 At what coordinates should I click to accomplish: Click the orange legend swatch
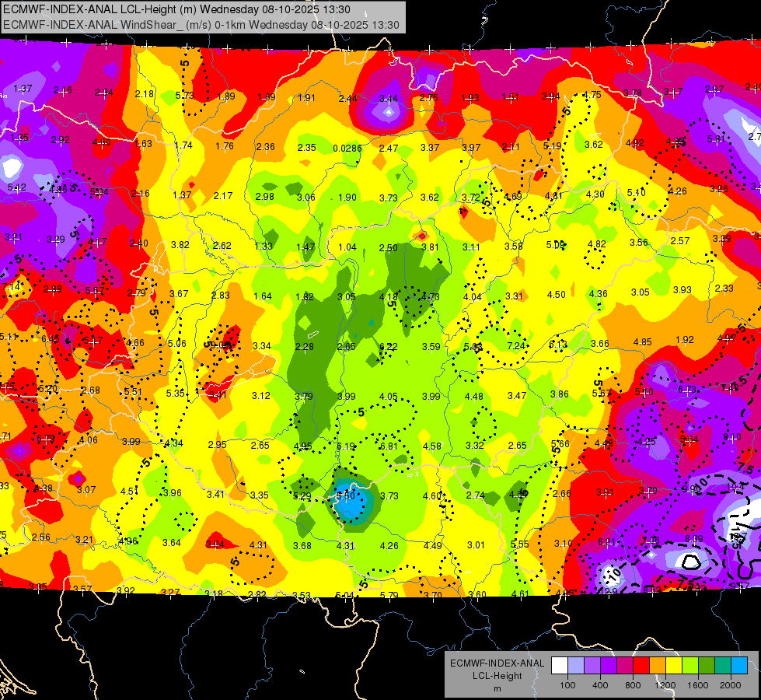click(x=658, y=665)
